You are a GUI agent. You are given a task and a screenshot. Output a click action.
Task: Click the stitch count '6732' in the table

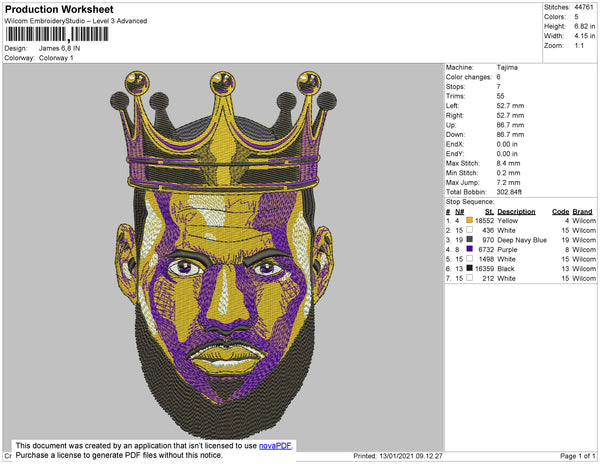pos(486,249)
